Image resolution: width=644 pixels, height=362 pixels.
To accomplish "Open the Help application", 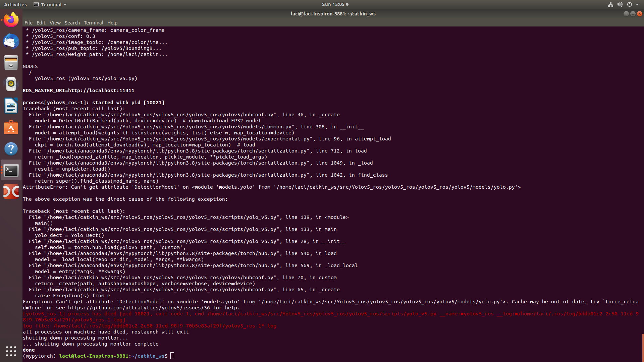I will 11,148.
